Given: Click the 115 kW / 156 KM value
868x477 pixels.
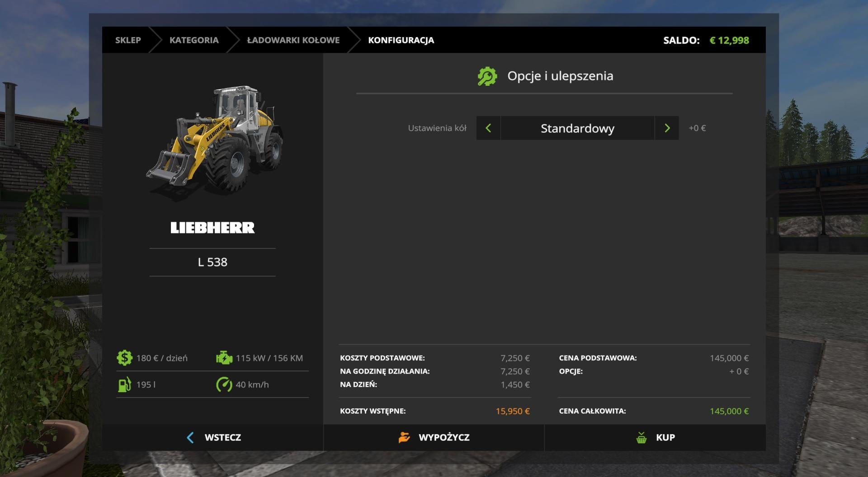Looking at the screenshot, I should point(269,358).
